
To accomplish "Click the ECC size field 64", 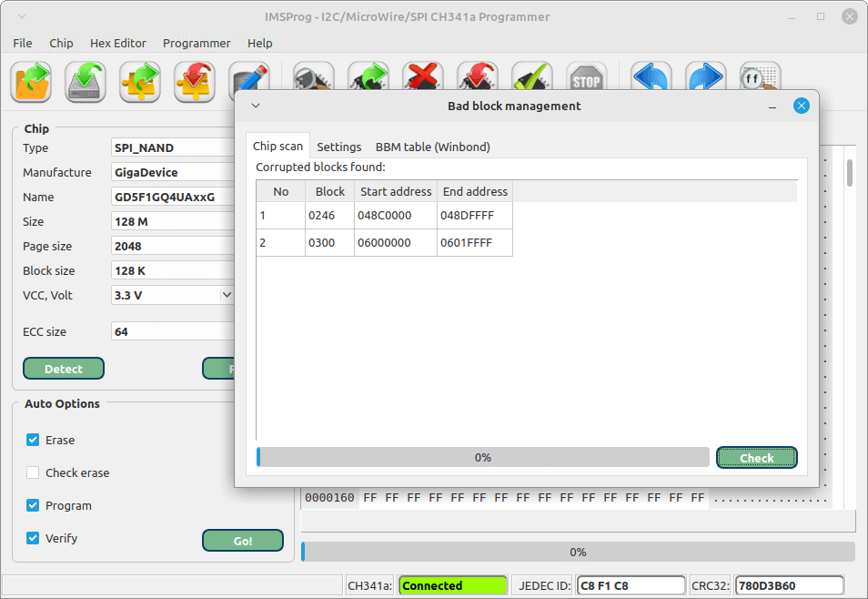I will [173, 331].
